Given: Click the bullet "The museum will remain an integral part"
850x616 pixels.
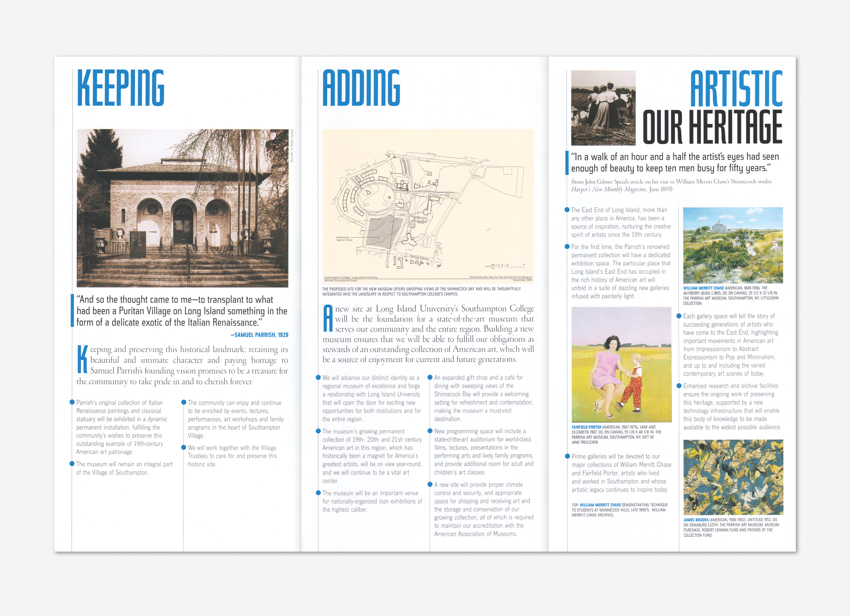Looking at the screenshot, I should pos(124,468).
